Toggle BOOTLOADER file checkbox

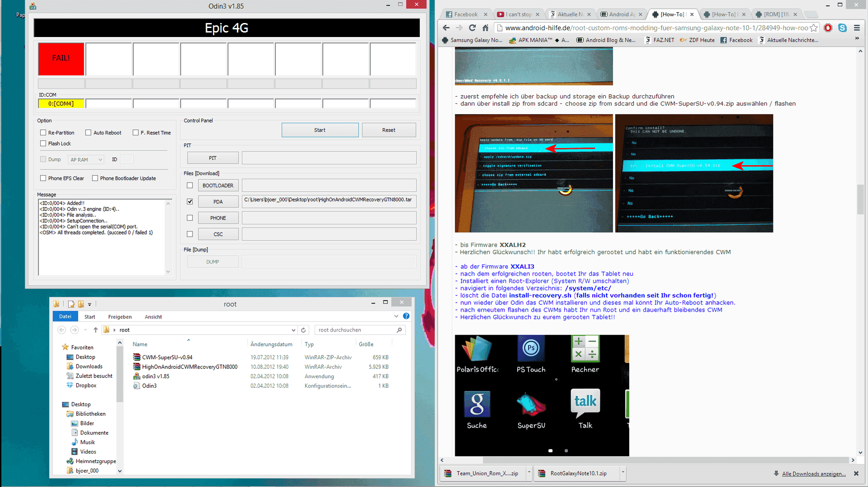coord(190,186)
